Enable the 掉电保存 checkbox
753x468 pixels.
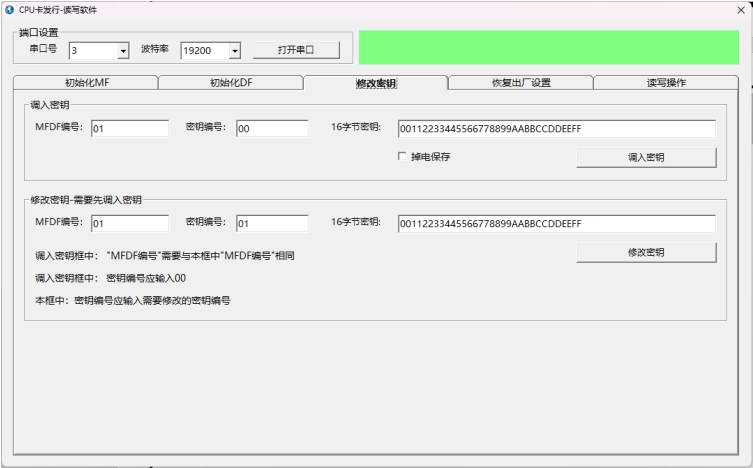coord(403,157)
